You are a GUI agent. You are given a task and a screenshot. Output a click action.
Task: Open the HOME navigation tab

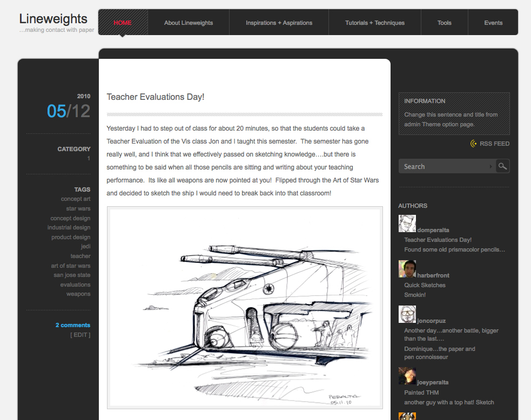(x=123, y=23)
